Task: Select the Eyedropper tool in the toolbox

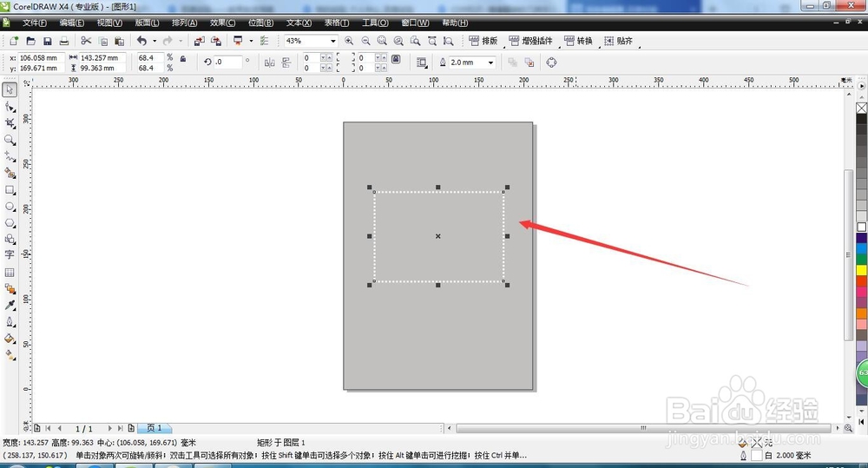Action: point(10,305)
